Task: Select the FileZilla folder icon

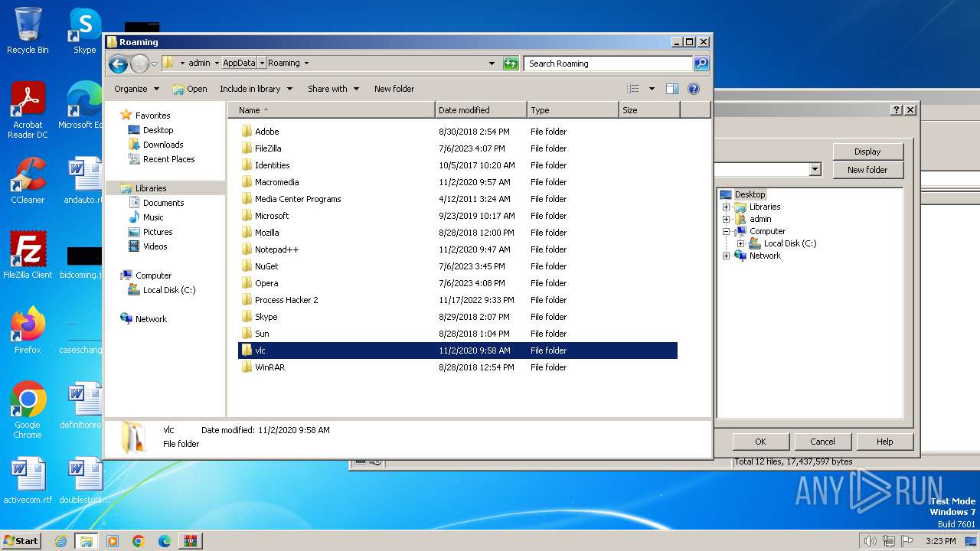Action: (x=247, y=148)
